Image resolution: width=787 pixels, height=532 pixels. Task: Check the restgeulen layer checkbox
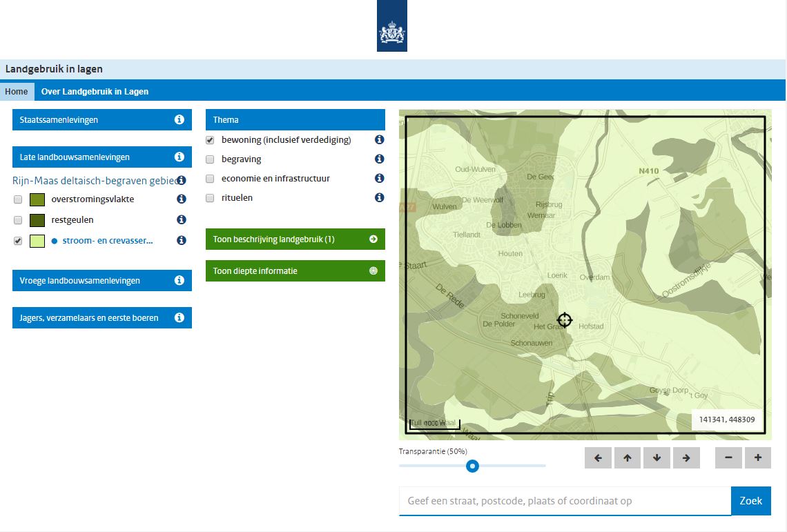18,220
